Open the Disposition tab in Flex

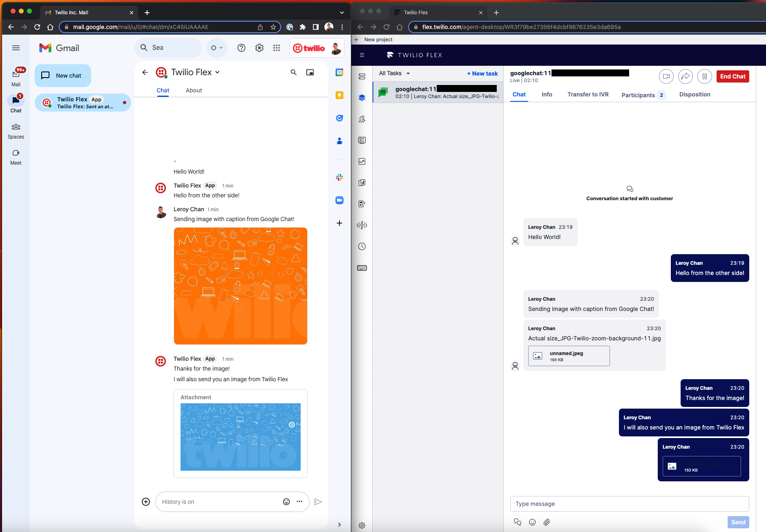click(x=695, y=94)
